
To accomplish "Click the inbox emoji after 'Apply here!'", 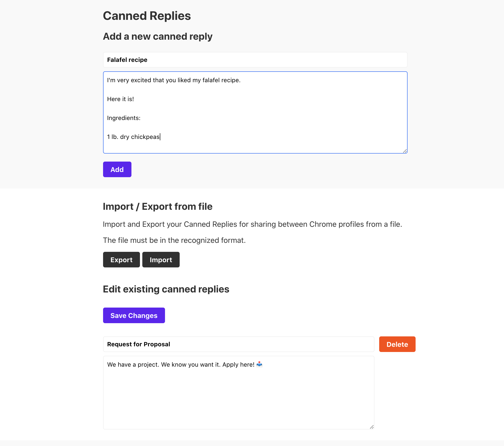I will pyautogui.click(x=259, y=364).
